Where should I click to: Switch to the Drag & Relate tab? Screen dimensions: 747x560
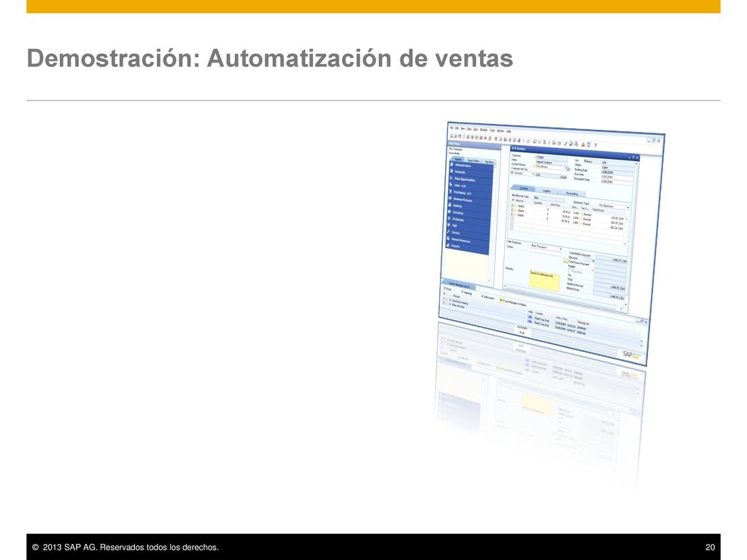pyautogui.click(x=473, y=160)
